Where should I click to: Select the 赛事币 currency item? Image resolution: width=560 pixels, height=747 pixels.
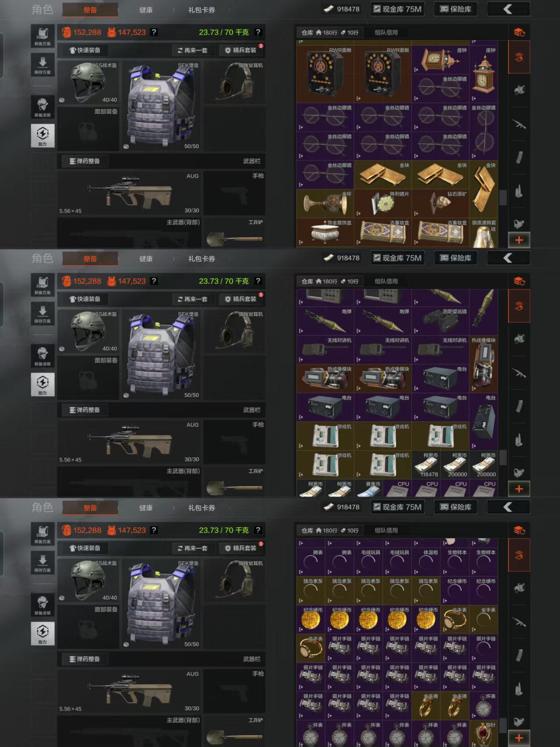pyautogui.click(x=368, y=488)
